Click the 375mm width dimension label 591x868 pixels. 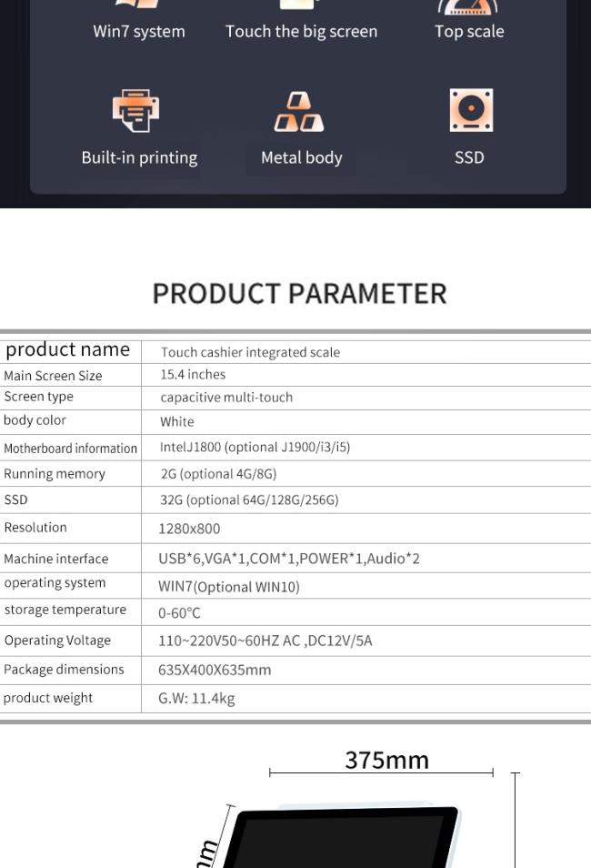(386, 760)
